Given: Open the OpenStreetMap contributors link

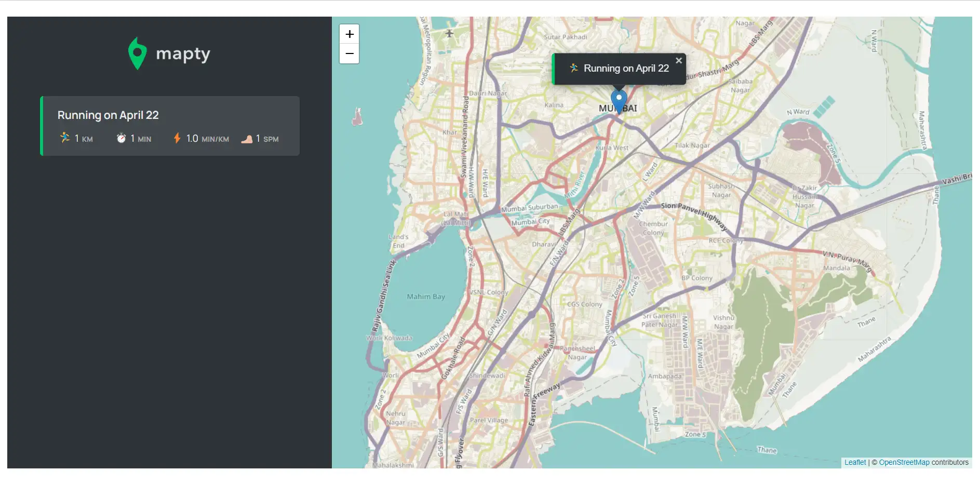Looking at the screenshot, I should point(904,462).
